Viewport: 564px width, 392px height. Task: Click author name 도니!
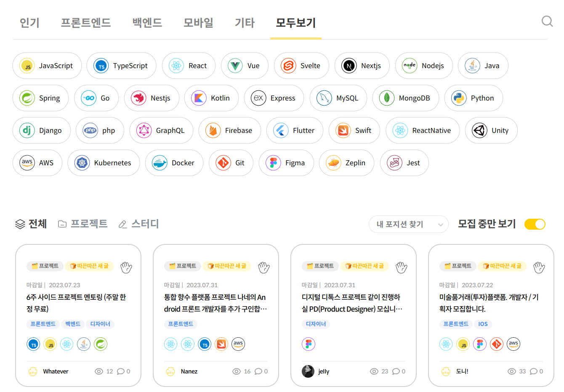(462, 371)
